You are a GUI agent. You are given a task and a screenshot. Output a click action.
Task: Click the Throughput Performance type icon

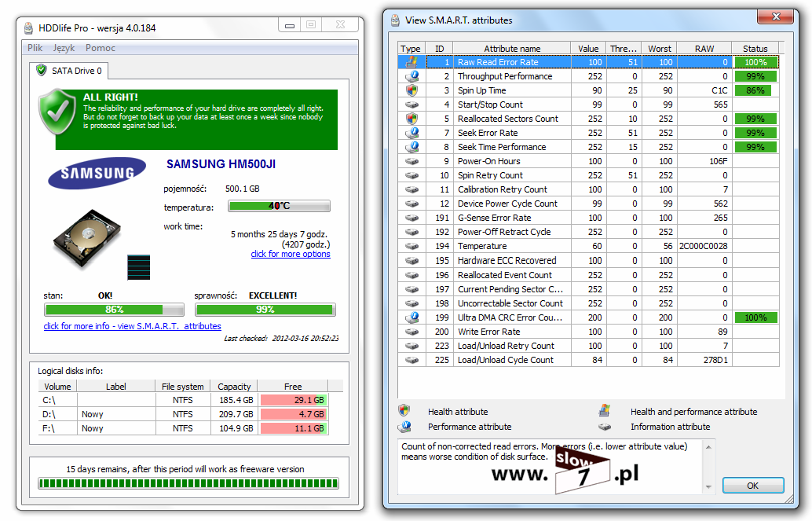coord(412,76)
